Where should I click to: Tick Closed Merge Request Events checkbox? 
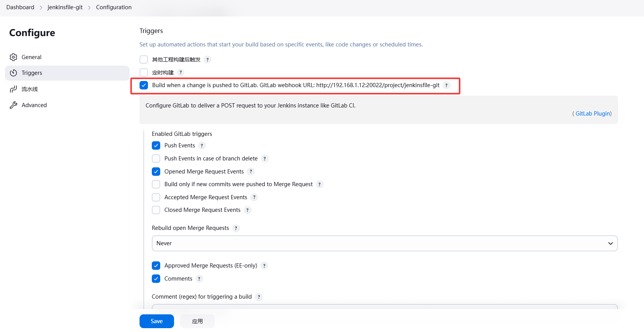click(x=156, y=210)
